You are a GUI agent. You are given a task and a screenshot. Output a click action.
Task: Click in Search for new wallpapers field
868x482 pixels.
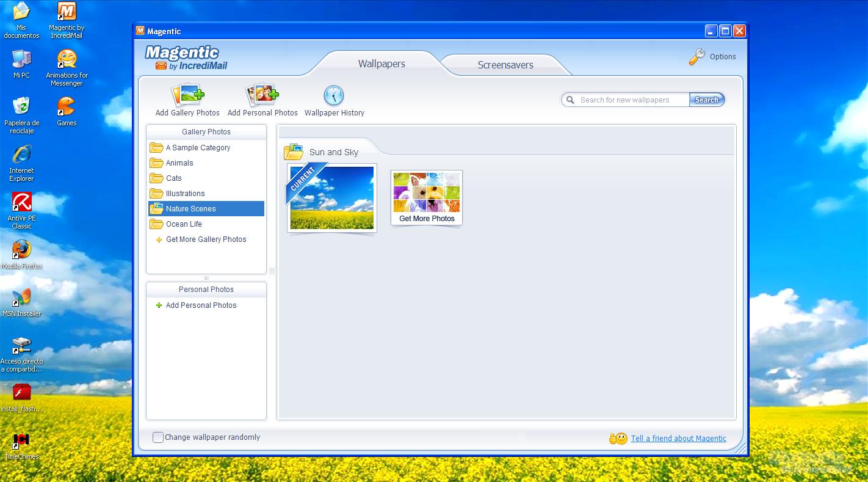point(632,100)
